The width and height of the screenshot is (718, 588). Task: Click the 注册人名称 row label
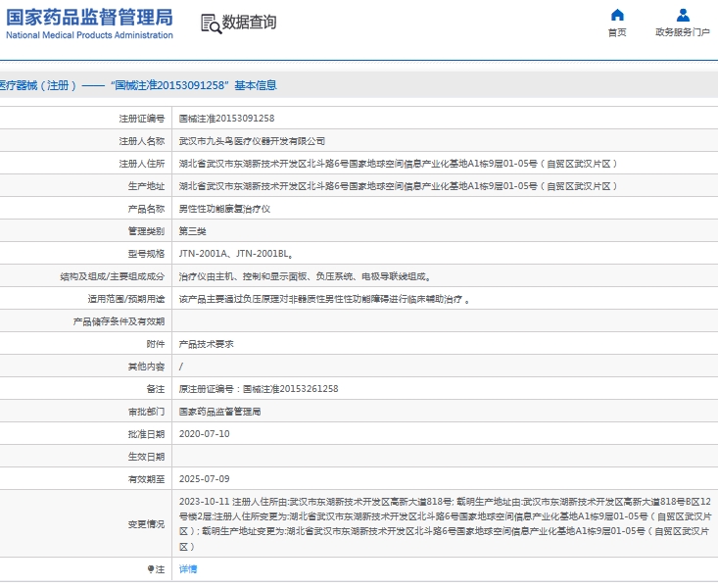[x=141, y=141]
